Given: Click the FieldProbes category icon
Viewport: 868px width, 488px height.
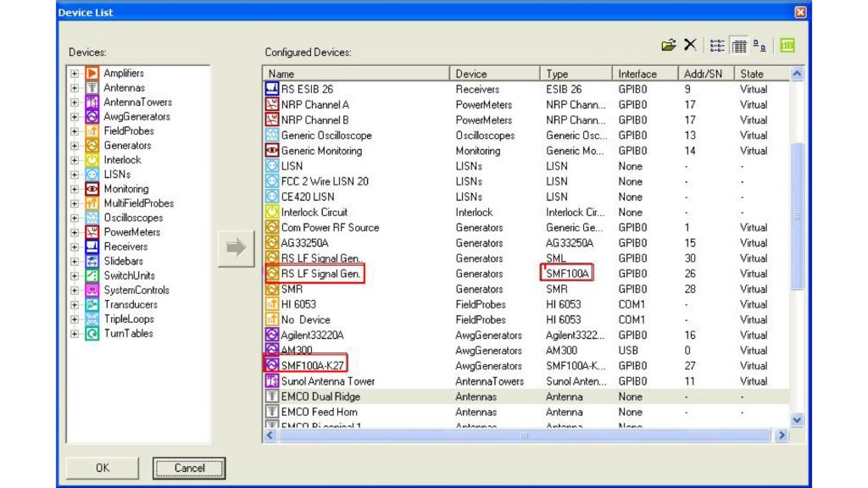Looking at the screenshot, I should click(92, 130).
